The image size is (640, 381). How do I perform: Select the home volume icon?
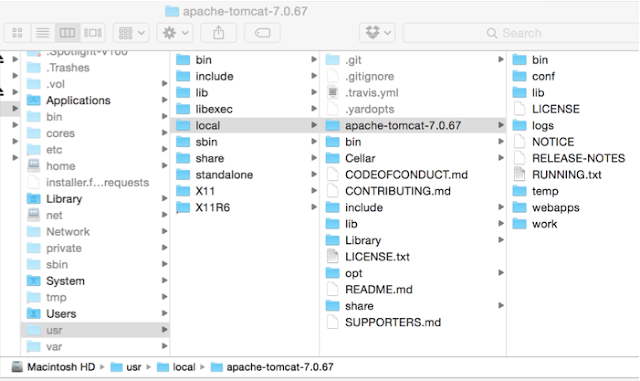pos(33,165)
